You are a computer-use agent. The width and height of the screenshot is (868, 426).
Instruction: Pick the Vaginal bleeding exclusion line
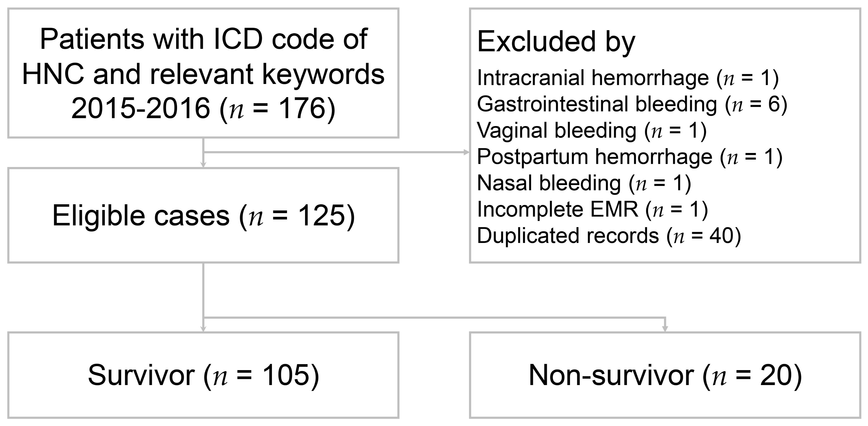pos(592,131)
